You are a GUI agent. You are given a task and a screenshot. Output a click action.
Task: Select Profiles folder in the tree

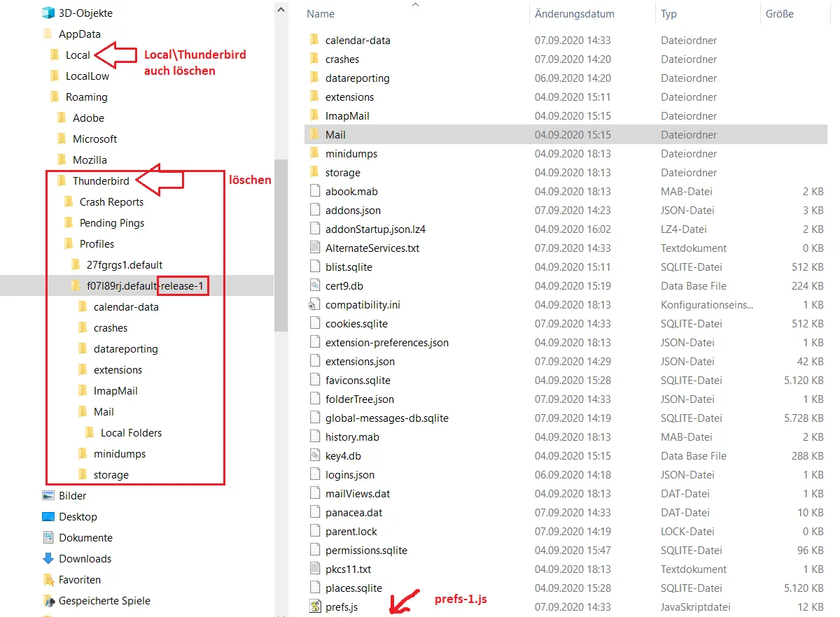(x=97, y=243)
